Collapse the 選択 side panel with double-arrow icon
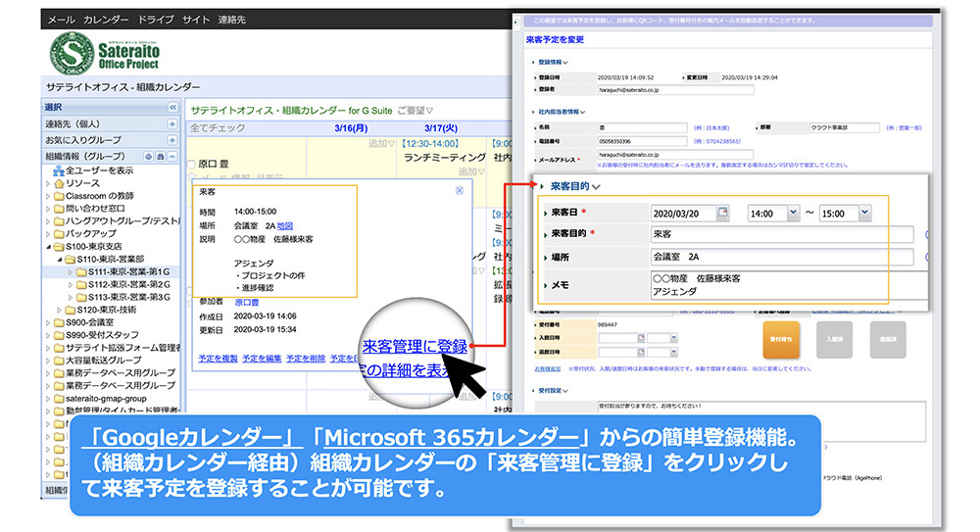This screenshot has width=980, height=532. 172,108
